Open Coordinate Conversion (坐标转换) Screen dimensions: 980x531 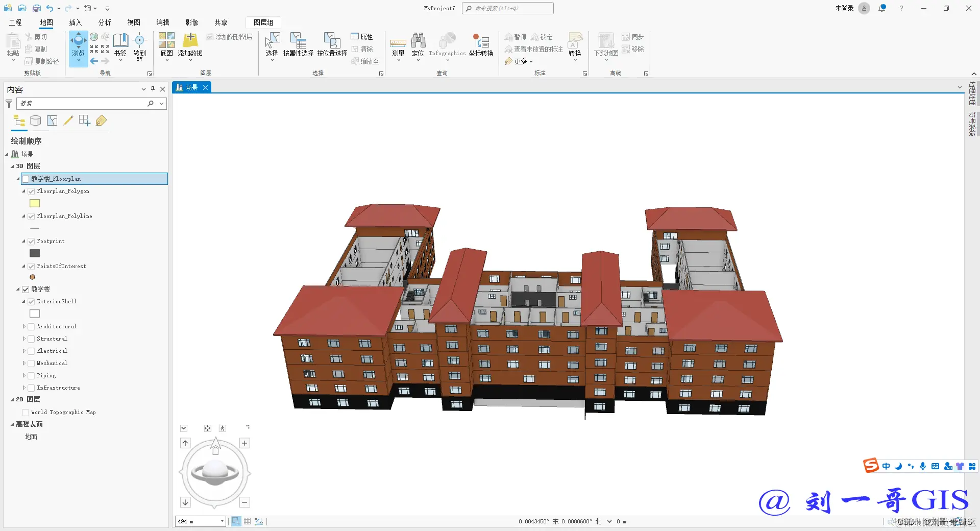[x=481, y=45]
